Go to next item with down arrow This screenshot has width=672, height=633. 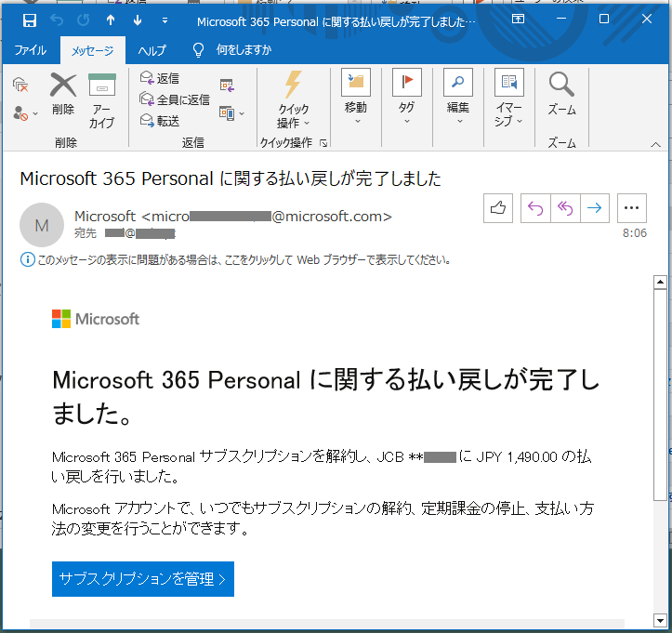point(138,20)
